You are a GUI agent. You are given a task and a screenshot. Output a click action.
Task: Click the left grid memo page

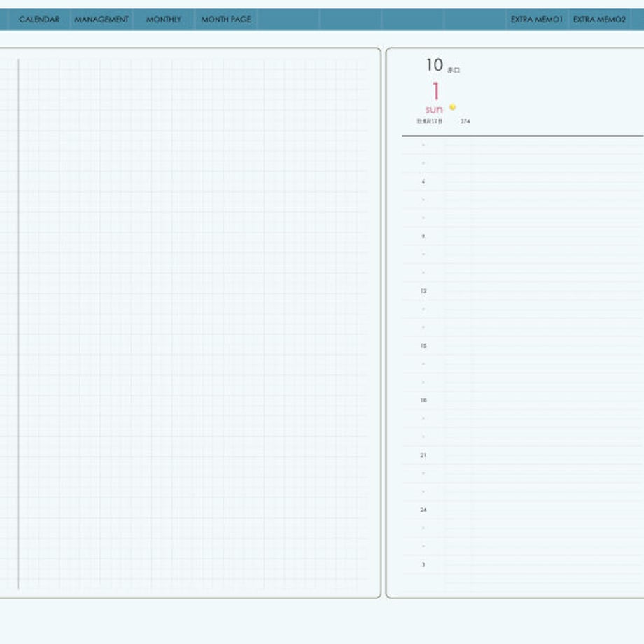click(190, 323)
